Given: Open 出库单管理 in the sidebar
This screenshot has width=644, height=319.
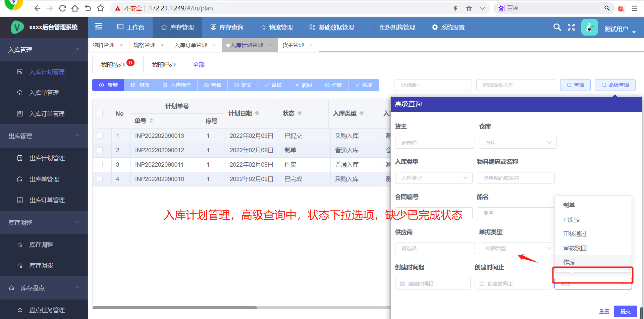Looking at the screenshot, I should point(44,179).
